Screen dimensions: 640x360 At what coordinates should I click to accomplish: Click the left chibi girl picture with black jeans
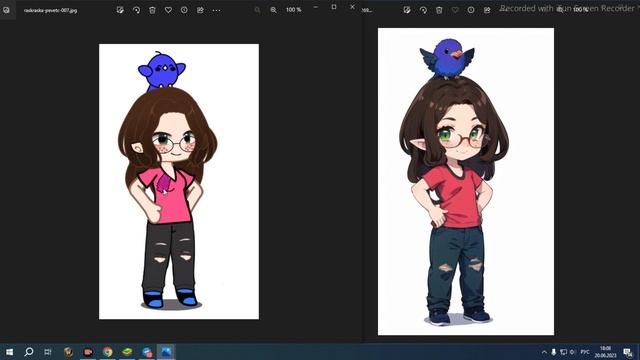(x=179, y=182)
